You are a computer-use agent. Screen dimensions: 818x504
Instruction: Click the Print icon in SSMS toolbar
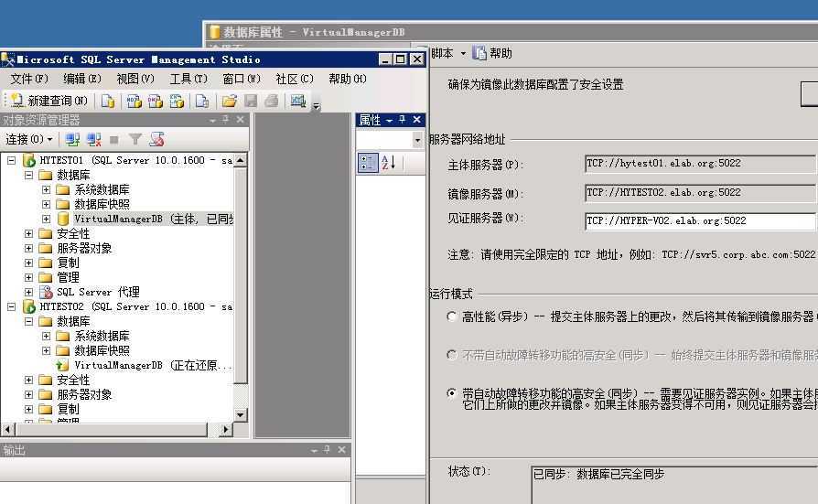pos(271,101)
